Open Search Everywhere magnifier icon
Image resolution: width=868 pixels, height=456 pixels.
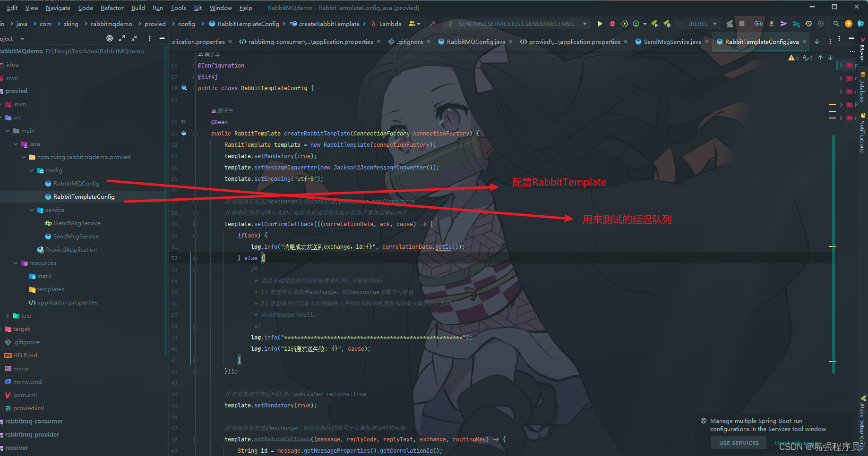[836, 24]
